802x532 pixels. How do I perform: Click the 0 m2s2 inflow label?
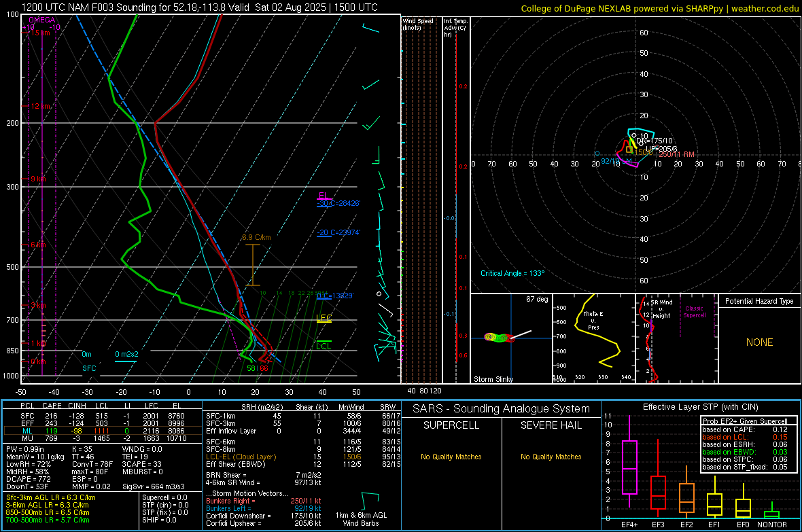coord(126,354)
